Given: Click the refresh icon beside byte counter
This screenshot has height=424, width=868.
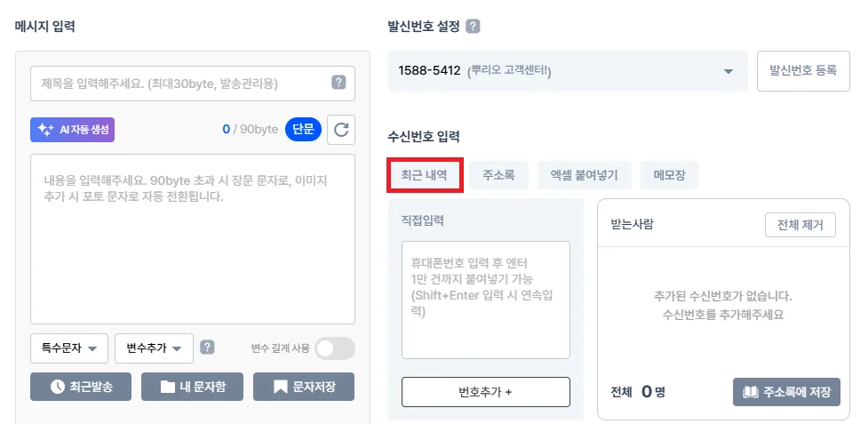Looking at the screenshot, I should (341, 130).
